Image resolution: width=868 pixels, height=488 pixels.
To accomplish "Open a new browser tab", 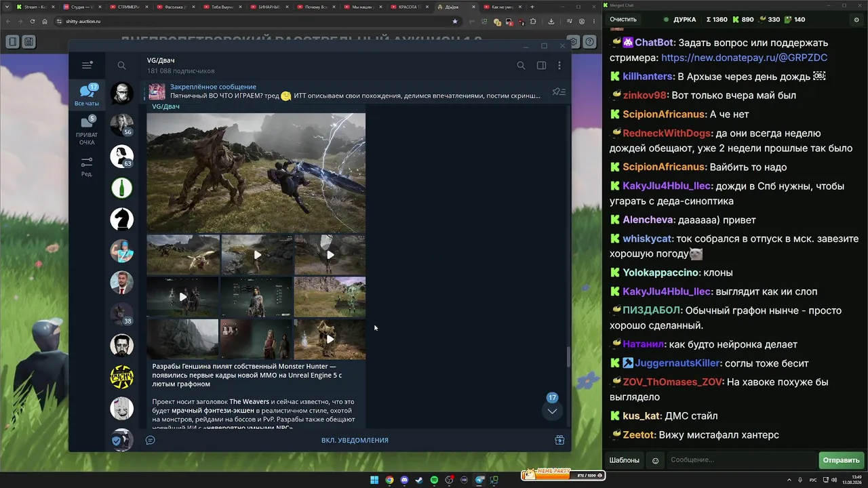I will (532, 7).
